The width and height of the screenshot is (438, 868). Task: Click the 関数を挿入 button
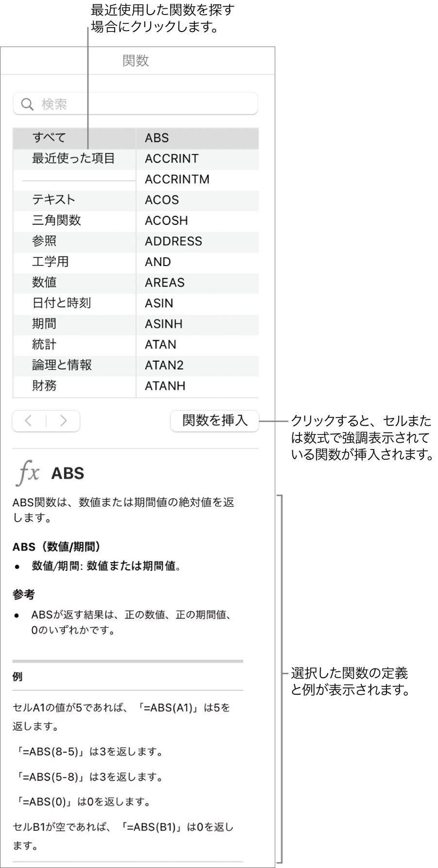215,420
